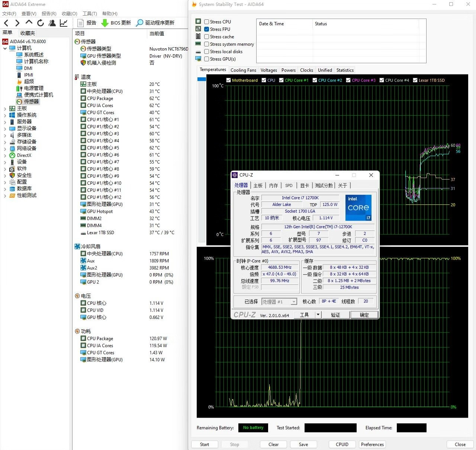
Task: Click the 收藏夹 favorites panel tab
Action: 28,33
